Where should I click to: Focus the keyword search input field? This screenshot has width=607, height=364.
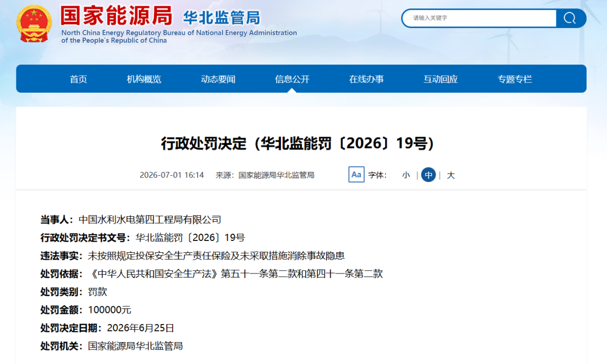tap(479, 18)
